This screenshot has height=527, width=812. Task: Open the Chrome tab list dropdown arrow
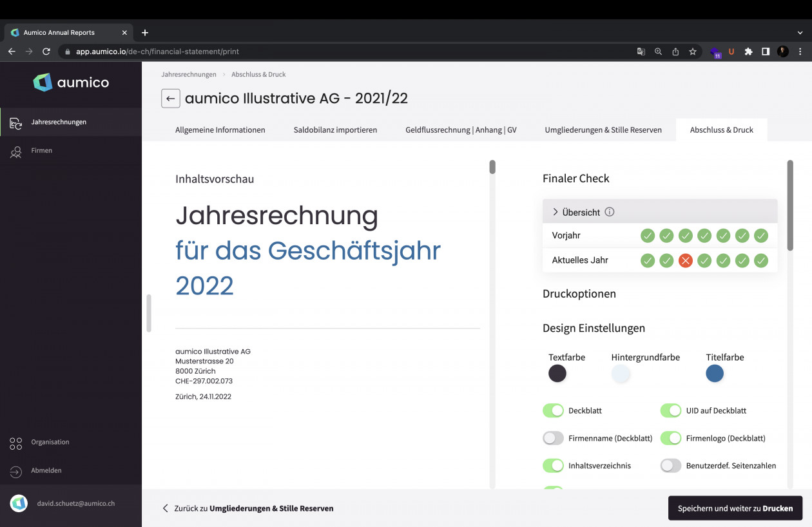[x=800, y=32]
